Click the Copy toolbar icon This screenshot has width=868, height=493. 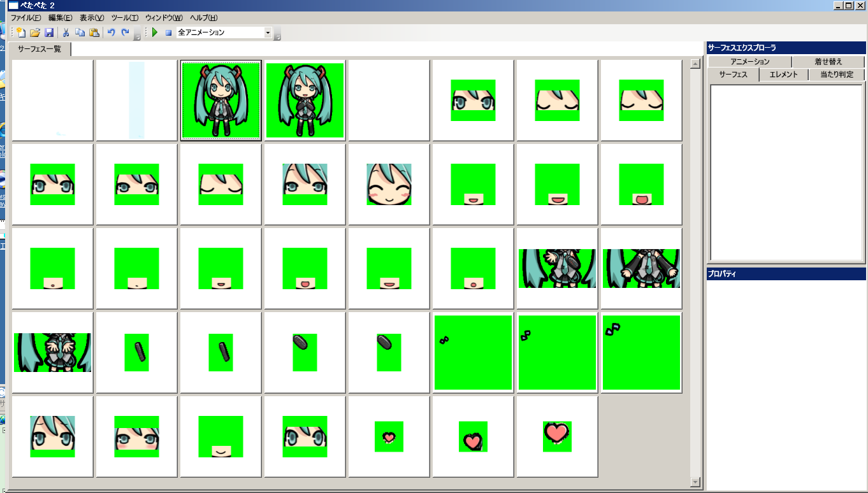[x=80, y=32]
